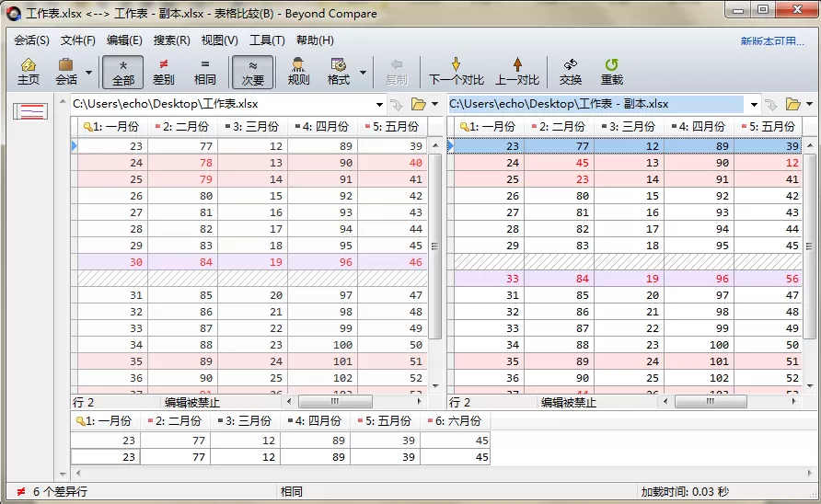The image size is (821, 504).
Task: Select left pane row starting with 30
Action: (252, 262)
